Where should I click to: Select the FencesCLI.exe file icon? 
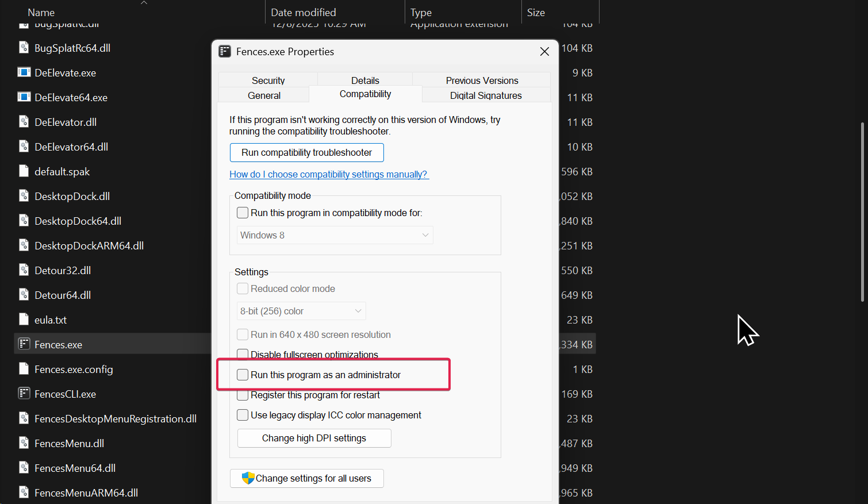point(24,394)
